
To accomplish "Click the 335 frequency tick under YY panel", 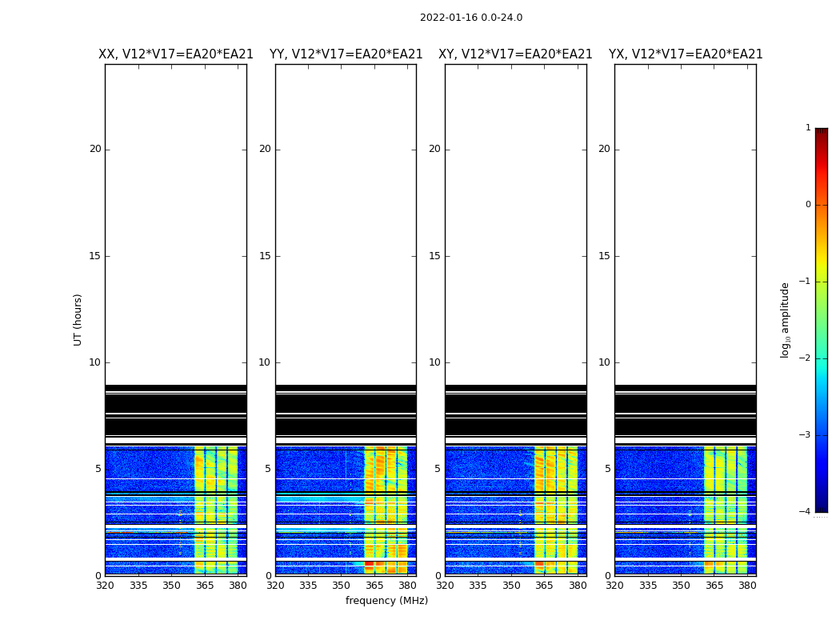I will [x=308, y=586].
